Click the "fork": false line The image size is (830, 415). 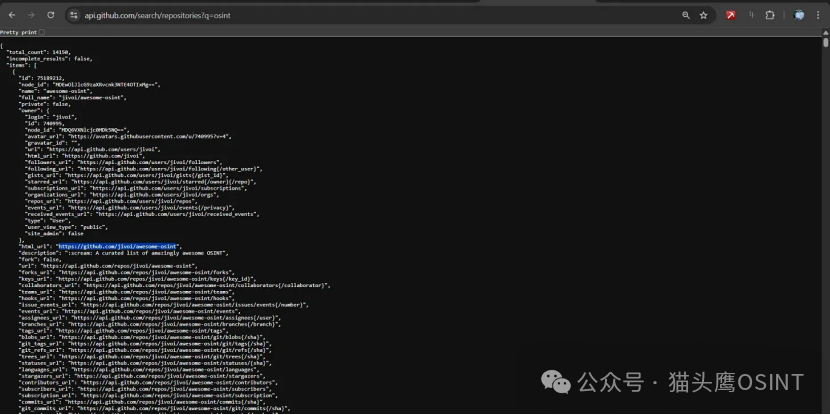click(x=40, y=259)
